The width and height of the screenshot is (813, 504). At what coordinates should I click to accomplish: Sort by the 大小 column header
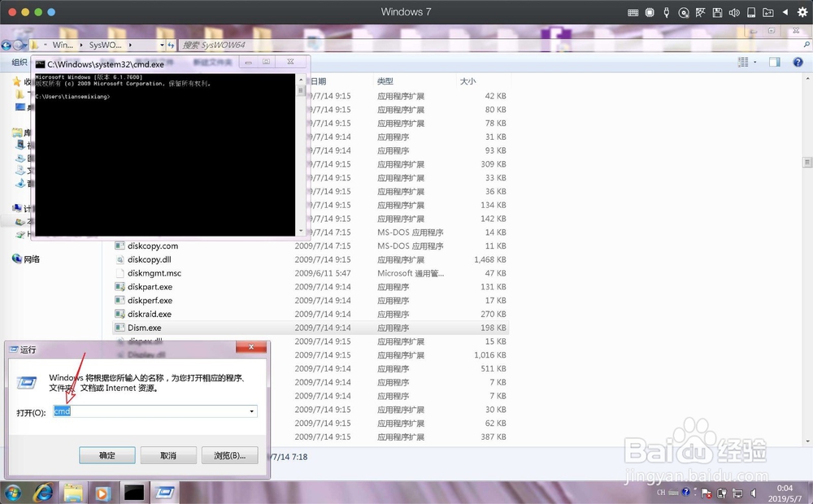[x=467, y=81]
